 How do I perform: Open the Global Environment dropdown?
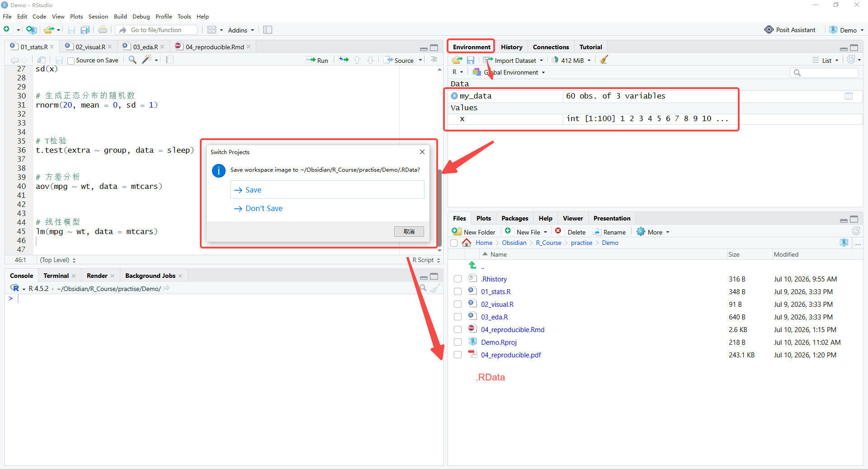[x=509, y=72]
